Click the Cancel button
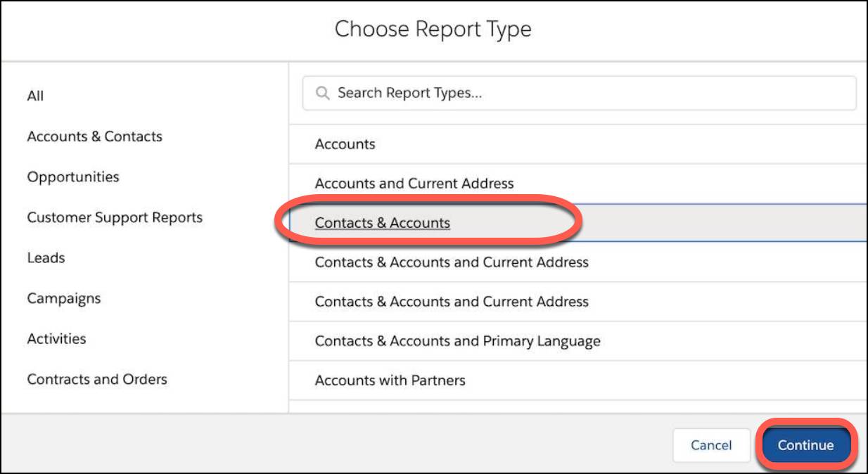Image resolution: width=868 pixels, height=474 pixels. click(711, 445)
